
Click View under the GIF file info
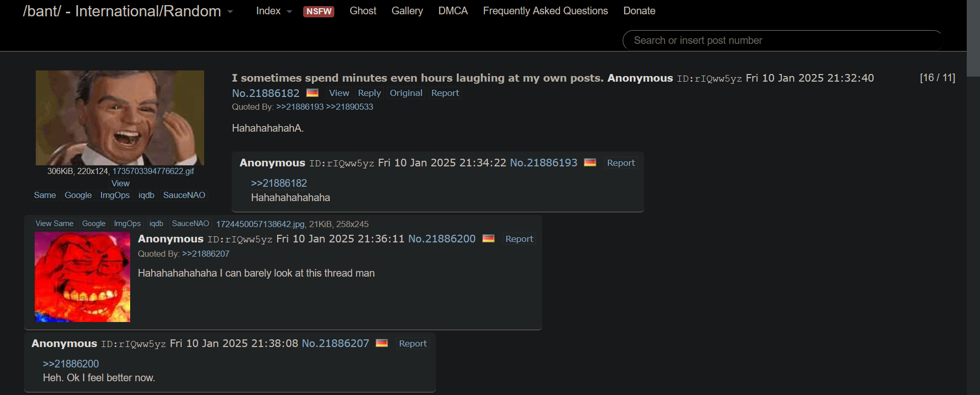click(x=120, y=183)
